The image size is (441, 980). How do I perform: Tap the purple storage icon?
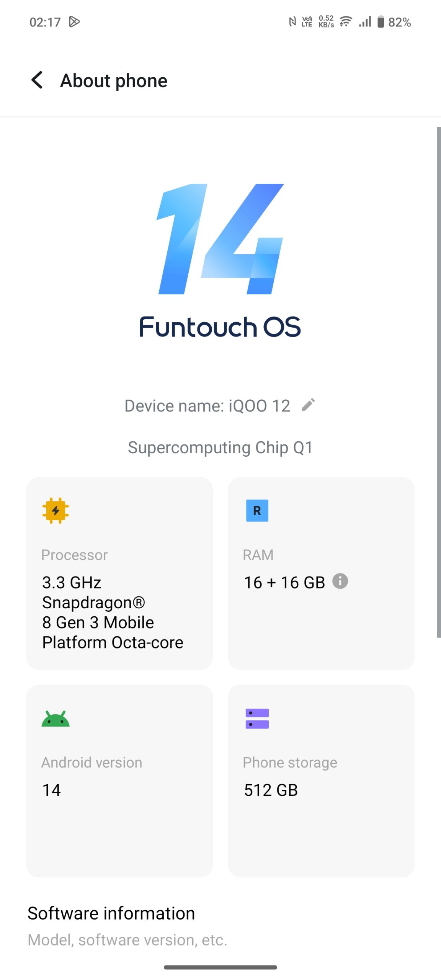(x=257, y=719)
